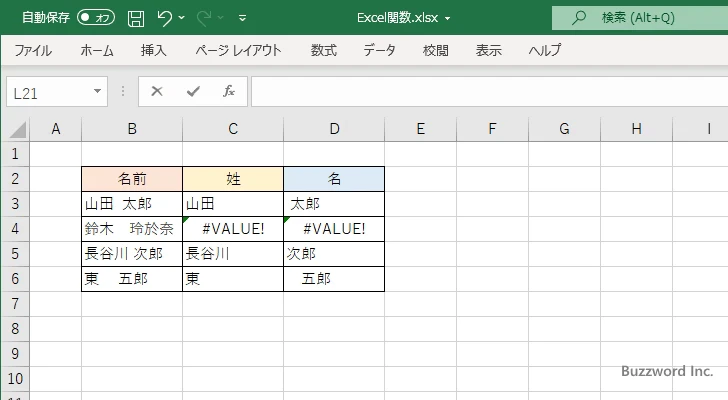Select row 4 header

pyautogui.click(x=15, y=229)
